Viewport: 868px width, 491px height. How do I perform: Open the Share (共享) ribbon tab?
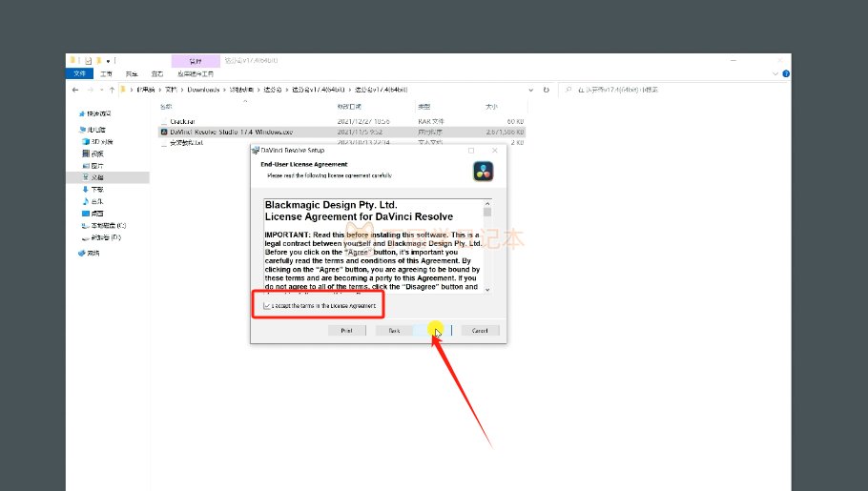point(132,73)
